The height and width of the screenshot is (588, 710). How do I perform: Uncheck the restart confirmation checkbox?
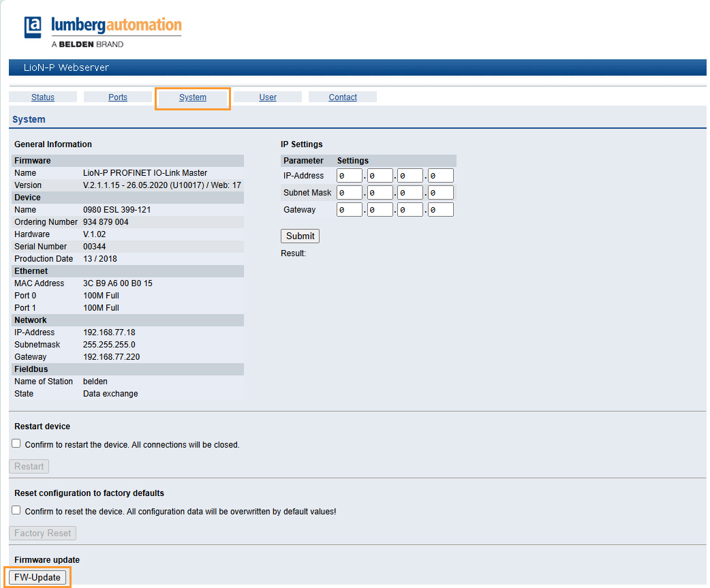coord(16,443)
